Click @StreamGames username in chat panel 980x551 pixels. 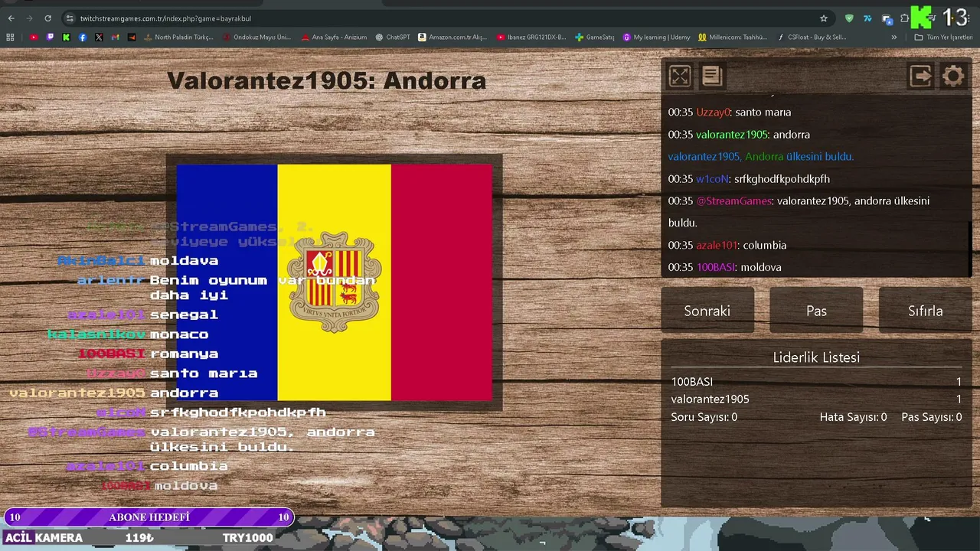pos(733,201)
